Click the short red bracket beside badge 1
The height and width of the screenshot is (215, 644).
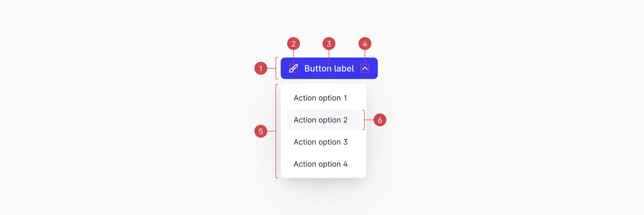click(x=276, y=68)
